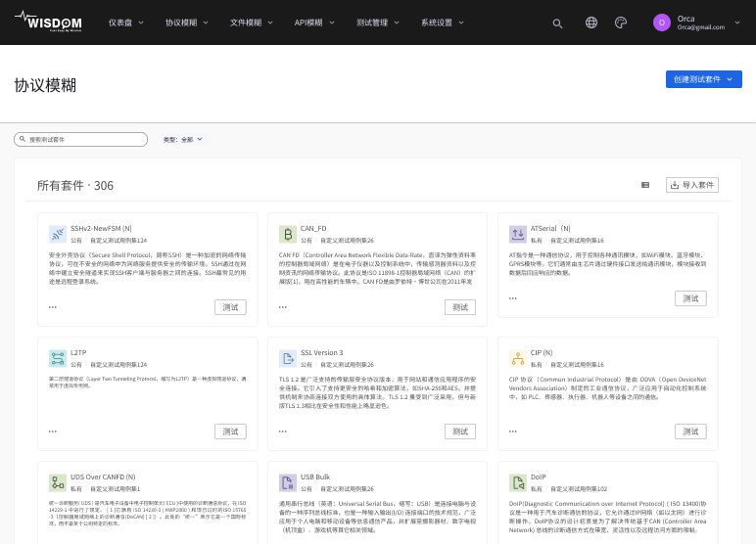Select the SSL Version 3 title
This screenshot has width=756, height=544.
[x=321, y=352]
